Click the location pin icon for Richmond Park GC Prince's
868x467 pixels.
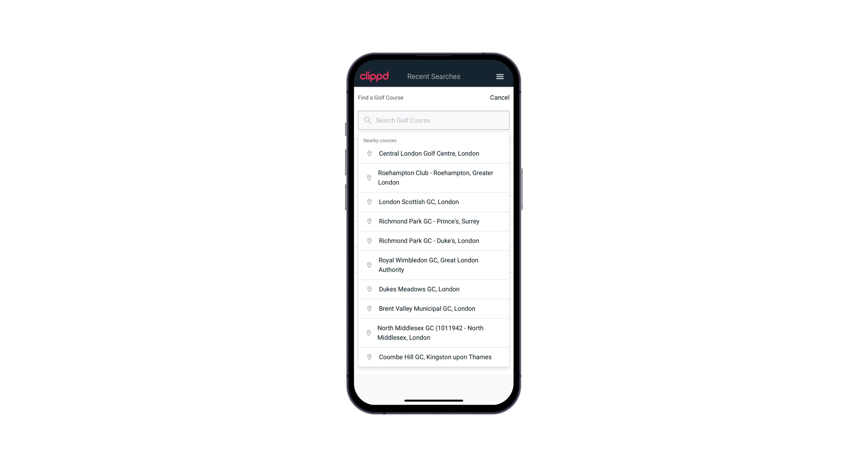tap(368, 221)
